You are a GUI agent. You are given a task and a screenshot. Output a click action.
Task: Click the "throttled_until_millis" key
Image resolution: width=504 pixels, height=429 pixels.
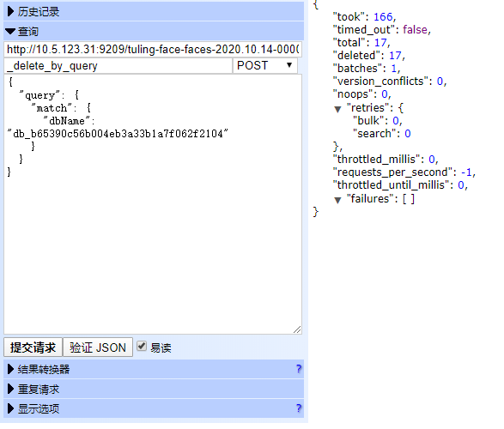coord(391,184)
